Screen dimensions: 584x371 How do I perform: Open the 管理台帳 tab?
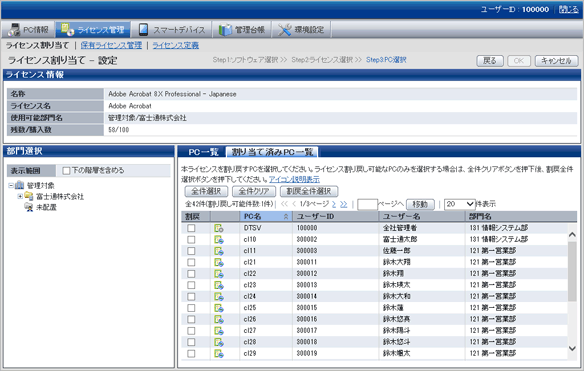point(242,29)
